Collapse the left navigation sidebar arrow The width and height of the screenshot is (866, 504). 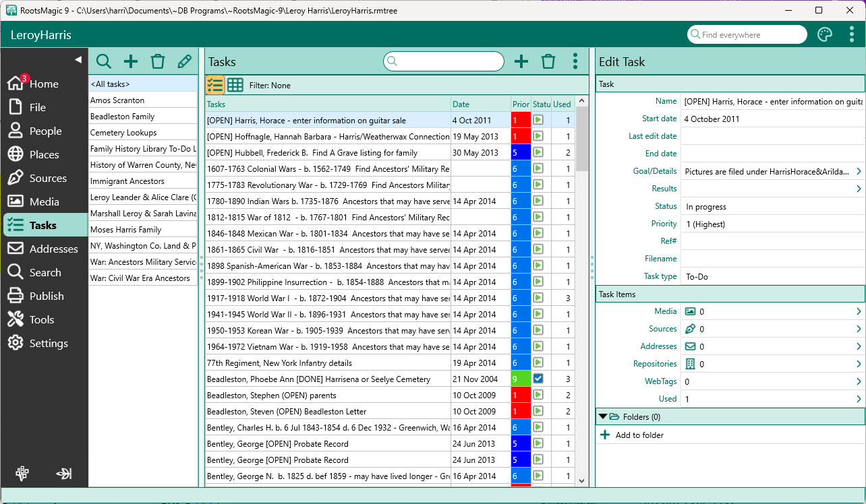78,59
